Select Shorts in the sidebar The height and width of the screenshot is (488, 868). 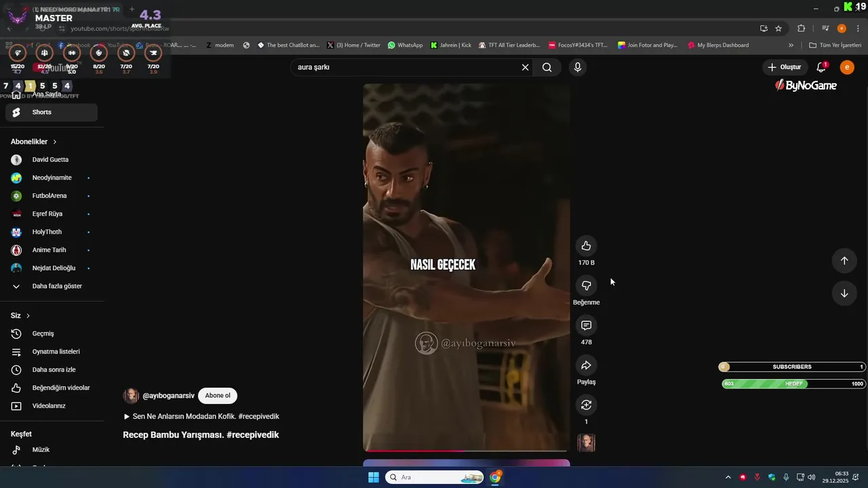coord(52,113)
